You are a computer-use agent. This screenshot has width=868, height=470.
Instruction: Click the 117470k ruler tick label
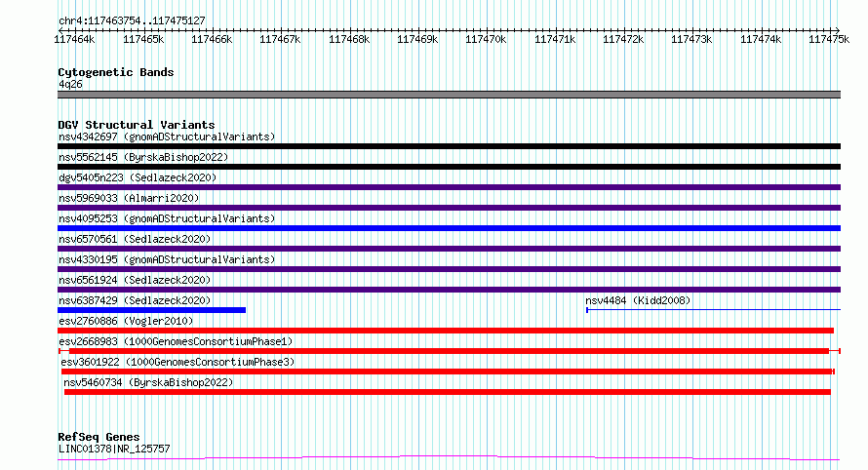(x=486, y=39)
